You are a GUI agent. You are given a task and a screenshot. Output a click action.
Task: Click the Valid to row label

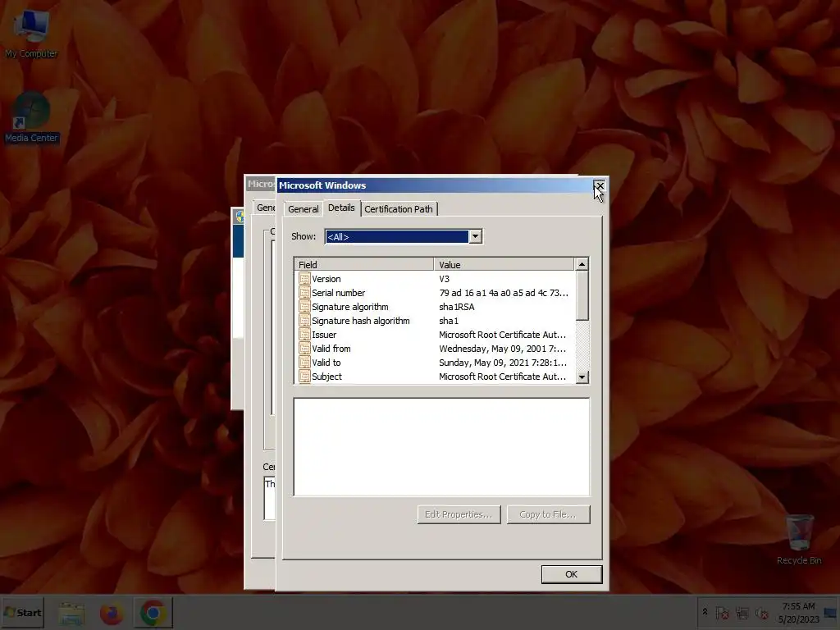(x=326, y=362)
